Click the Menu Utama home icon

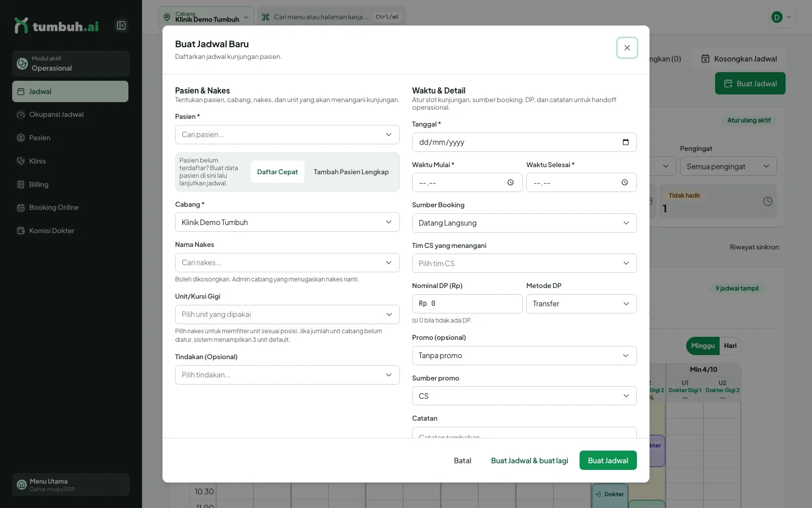[x=22, y=485]
